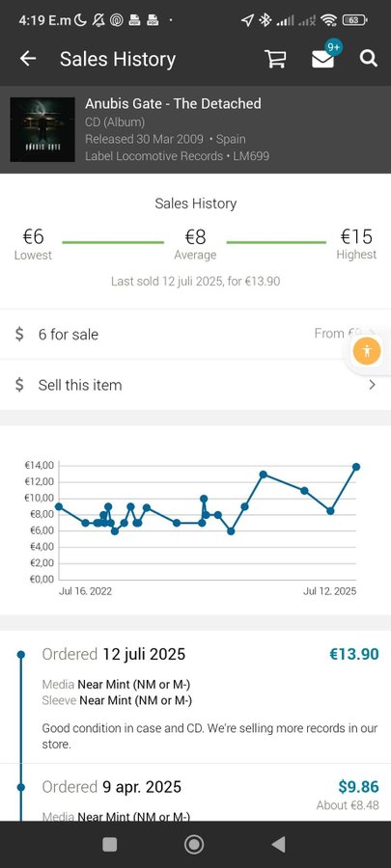Image resolution: width=391 pixels, height=868 pixels.
Task: Open messages envelope icon with 9+ badge
Action: click(x=322, y=59)
